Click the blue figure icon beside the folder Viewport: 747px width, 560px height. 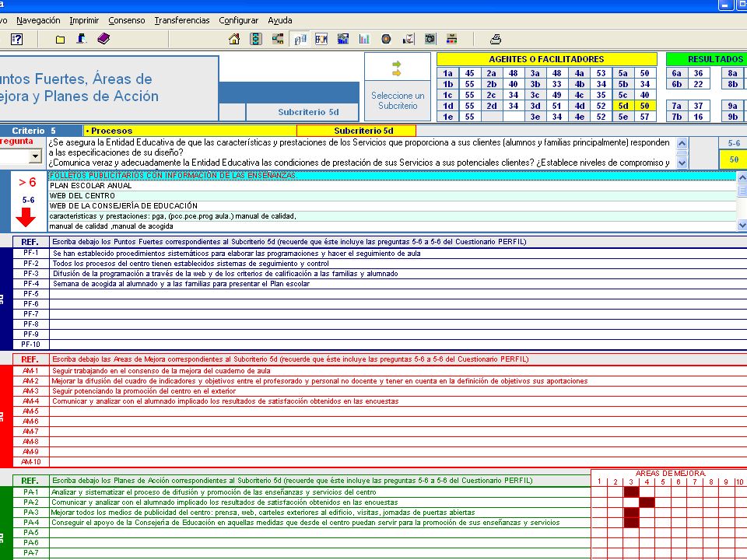82,39
